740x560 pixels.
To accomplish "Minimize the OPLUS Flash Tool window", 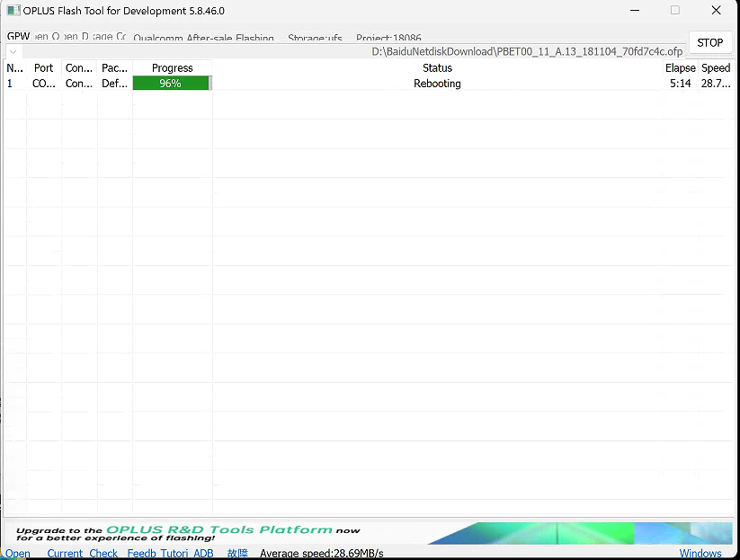I will tap(635, 11).
